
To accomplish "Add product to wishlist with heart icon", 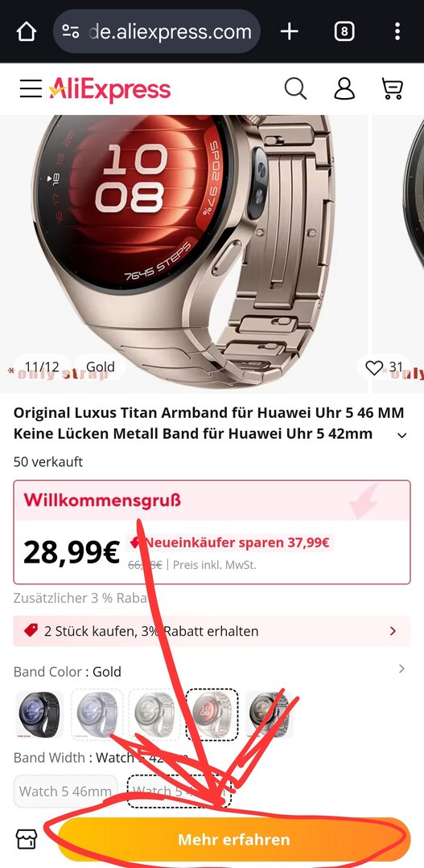I will pyautogui.click(x=375, y=367).
